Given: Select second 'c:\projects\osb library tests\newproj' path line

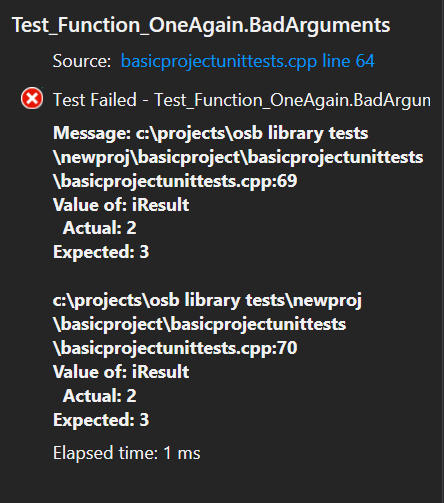Looking at the screenshot, I should click(x=207, y=301).
